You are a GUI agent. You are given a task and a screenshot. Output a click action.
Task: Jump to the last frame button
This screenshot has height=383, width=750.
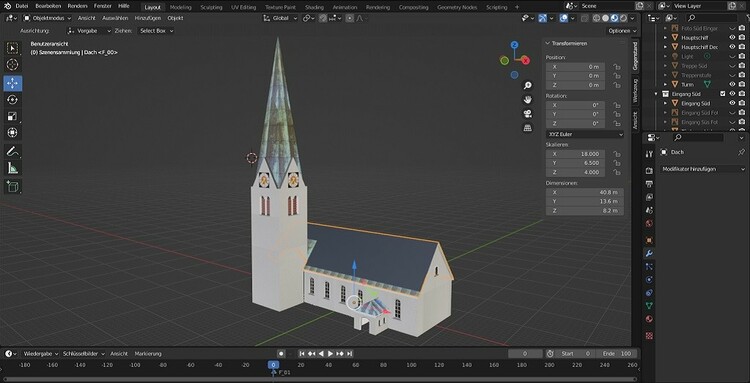click(350, 354)
